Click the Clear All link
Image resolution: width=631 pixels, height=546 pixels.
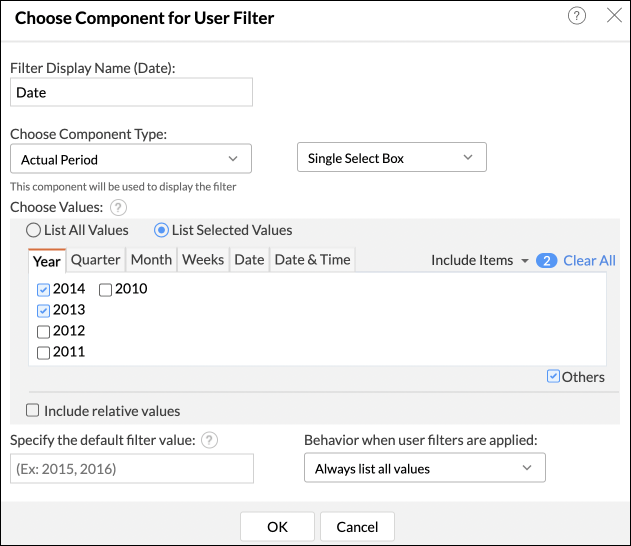(589, 260)
